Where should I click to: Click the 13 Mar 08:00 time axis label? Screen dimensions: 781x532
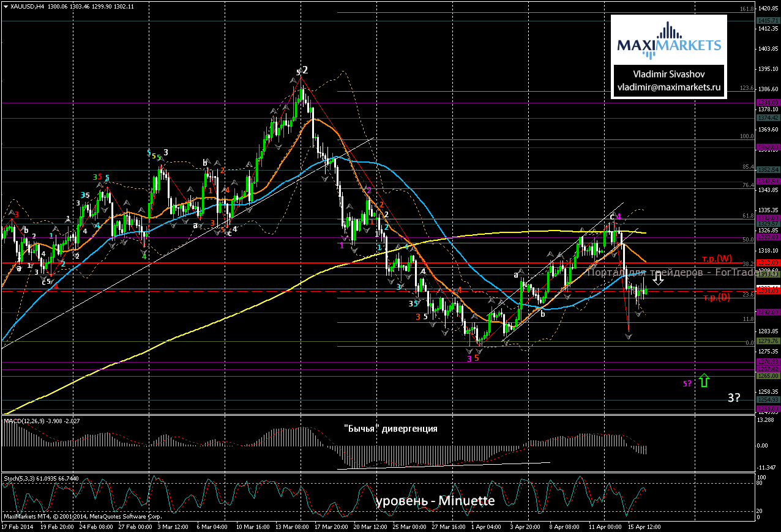292,526
